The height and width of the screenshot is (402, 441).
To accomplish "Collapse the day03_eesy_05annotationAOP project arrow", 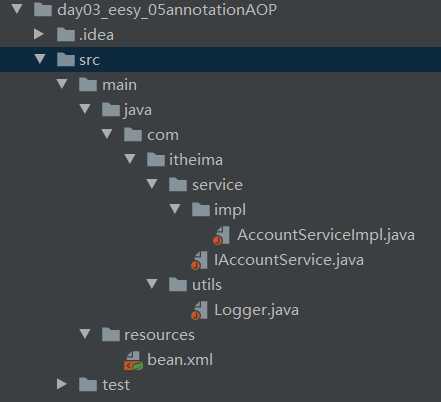I will click(17, 9).
